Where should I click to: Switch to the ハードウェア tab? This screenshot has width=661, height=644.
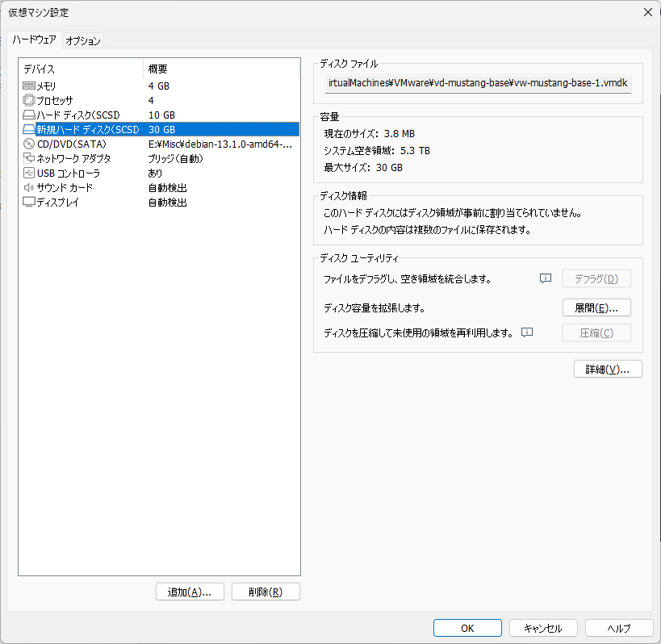[34, 40]
